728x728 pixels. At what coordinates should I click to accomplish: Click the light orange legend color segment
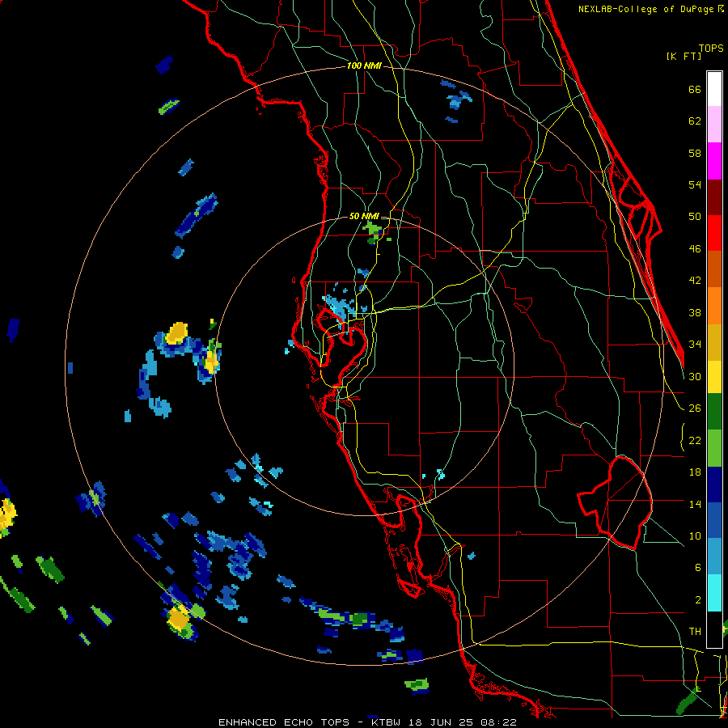click(714, 306)
